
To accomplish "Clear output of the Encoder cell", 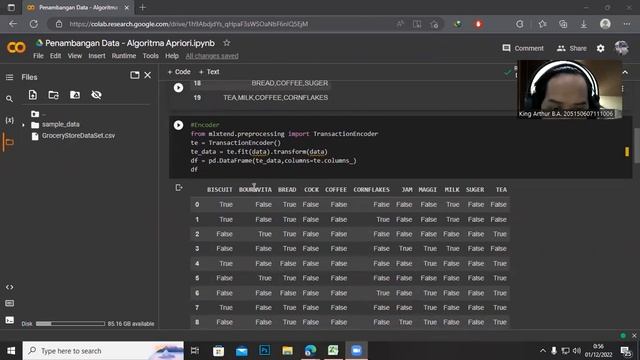I will coord(179,188).
